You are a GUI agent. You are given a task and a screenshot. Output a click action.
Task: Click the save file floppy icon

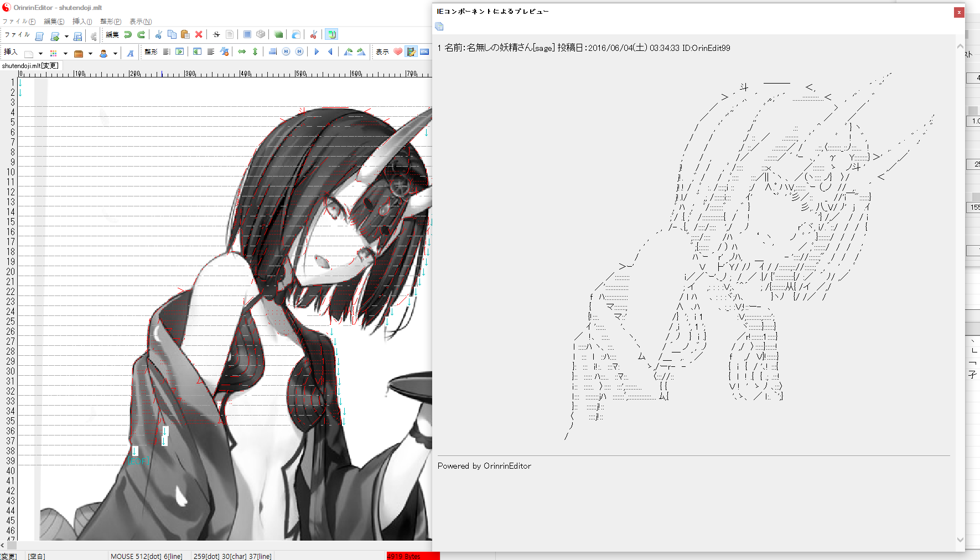click(78, 37)
